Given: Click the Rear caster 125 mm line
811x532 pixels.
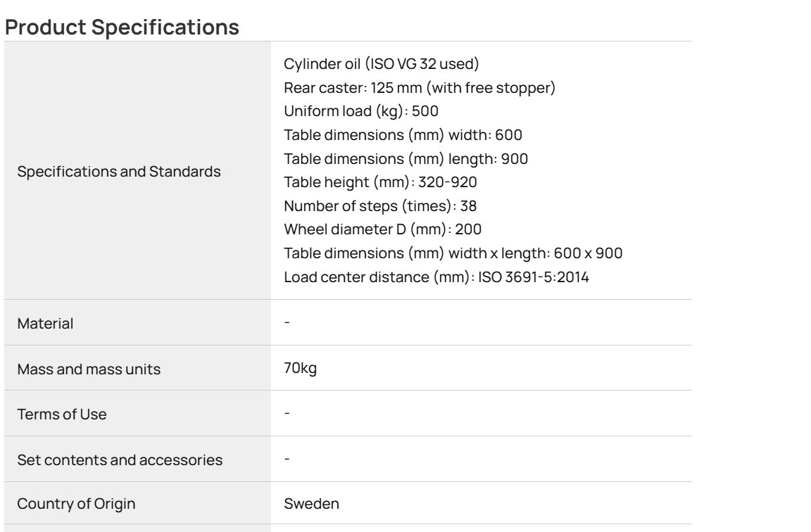Looking at the screenshot, I should coord(420,87).
